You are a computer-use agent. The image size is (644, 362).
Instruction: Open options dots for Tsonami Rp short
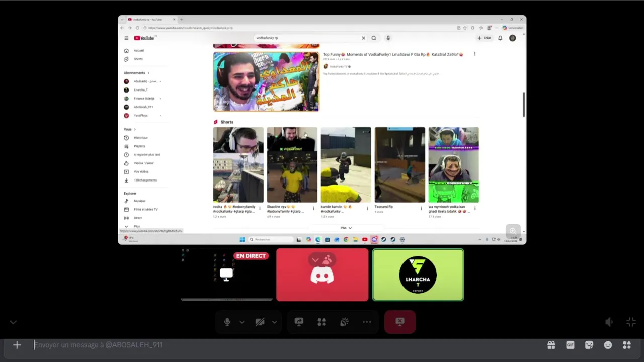(421, 208)
